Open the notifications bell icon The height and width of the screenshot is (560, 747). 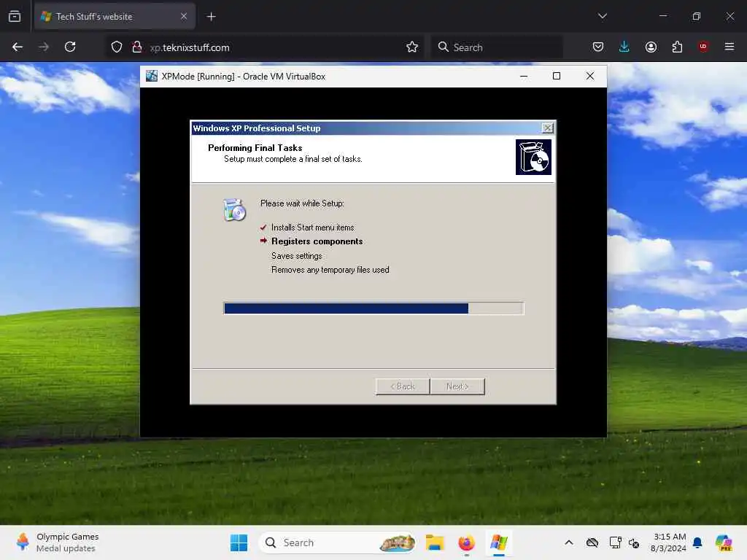[x=697, y=542]
